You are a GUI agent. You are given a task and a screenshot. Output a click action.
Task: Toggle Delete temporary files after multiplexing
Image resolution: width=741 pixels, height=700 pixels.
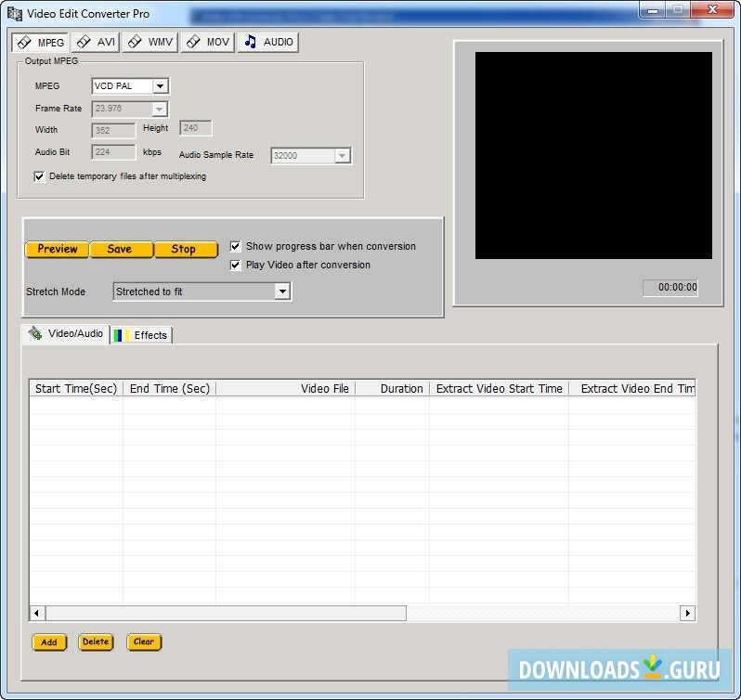pos(39,176)
